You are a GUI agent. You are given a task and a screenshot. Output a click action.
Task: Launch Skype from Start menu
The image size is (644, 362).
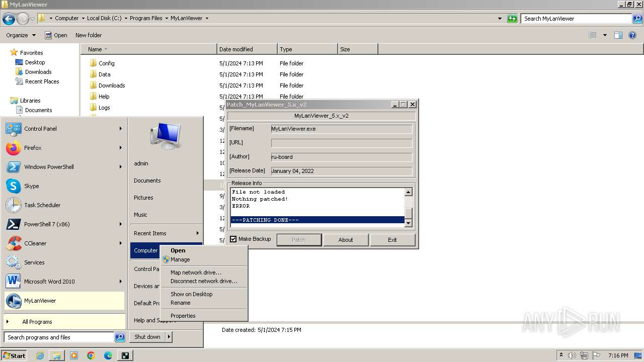click(x=64, y=186)
